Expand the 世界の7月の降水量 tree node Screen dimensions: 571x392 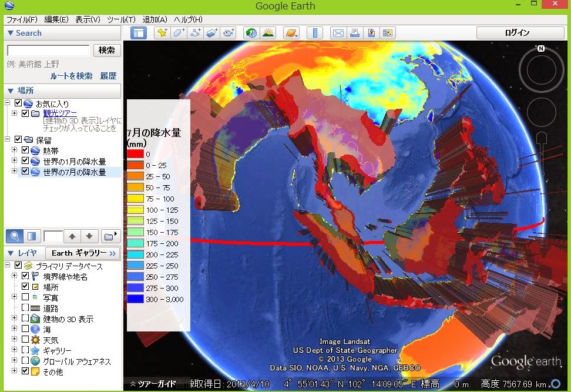point(14,170)
